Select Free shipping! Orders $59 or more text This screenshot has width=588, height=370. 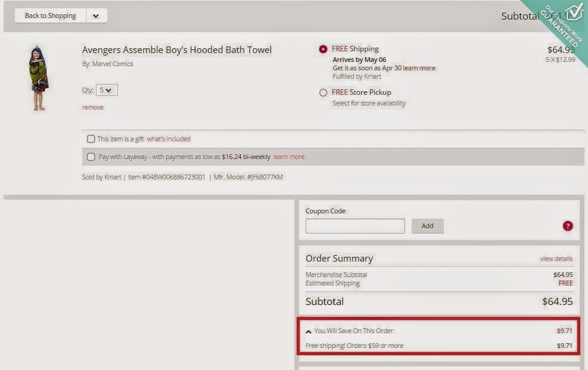[x=354, y=346]
